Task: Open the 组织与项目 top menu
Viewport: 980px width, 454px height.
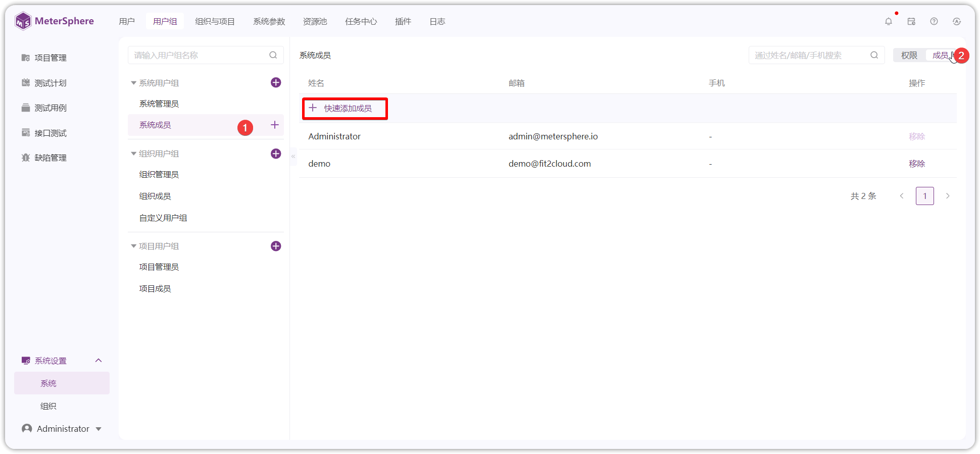Action: (215, 21)
